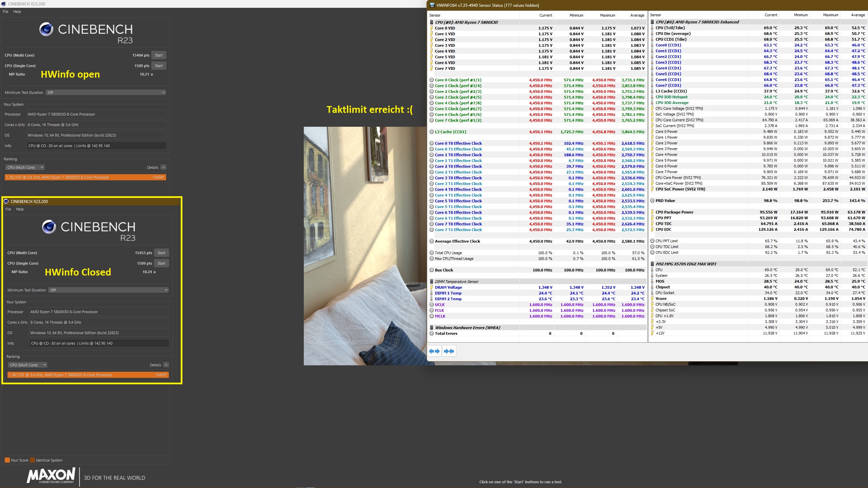Click the HWiNFO64 title bar icon

tap(432, 5)
